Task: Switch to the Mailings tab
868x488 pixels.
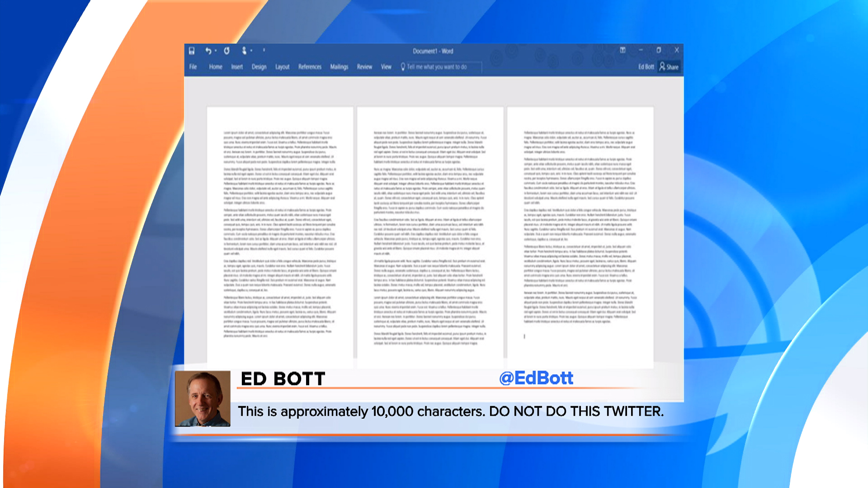Action: [340, 66]
